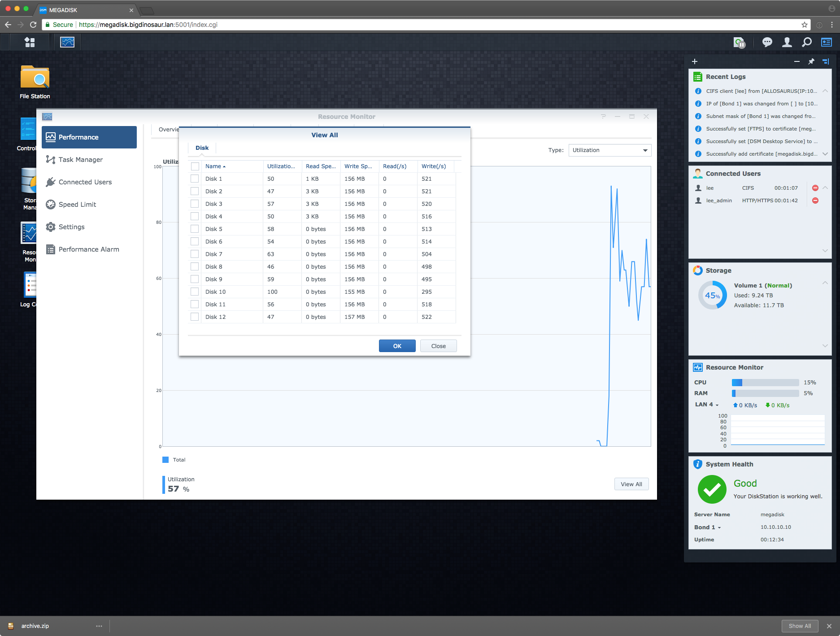The width and height of the screenshot is (840, 636).
Task: Toggle the widgets panel icon
Action: point(826,42)
